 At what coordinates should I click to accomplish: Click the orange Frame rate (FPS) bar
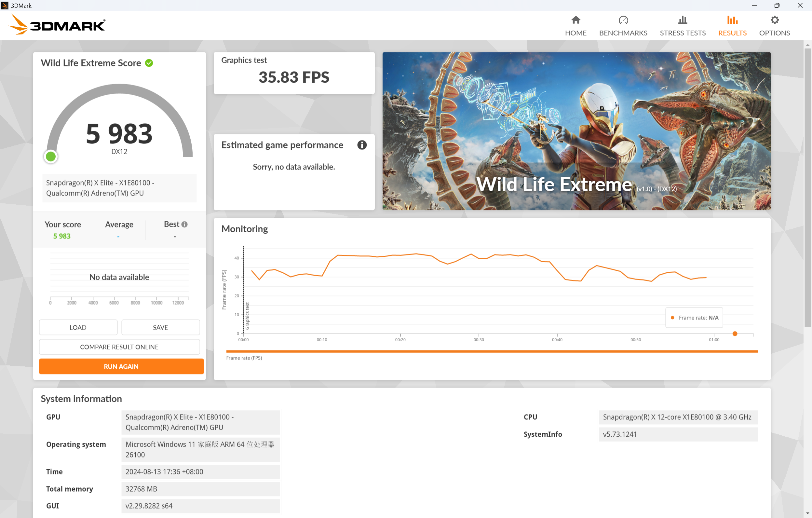[x=492, y=351]
